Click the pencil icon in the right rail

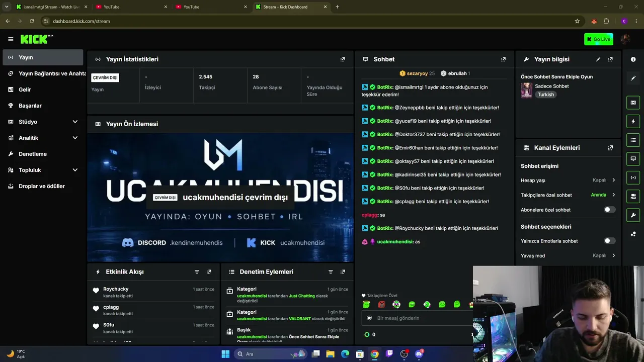click(x=633, y=78)
